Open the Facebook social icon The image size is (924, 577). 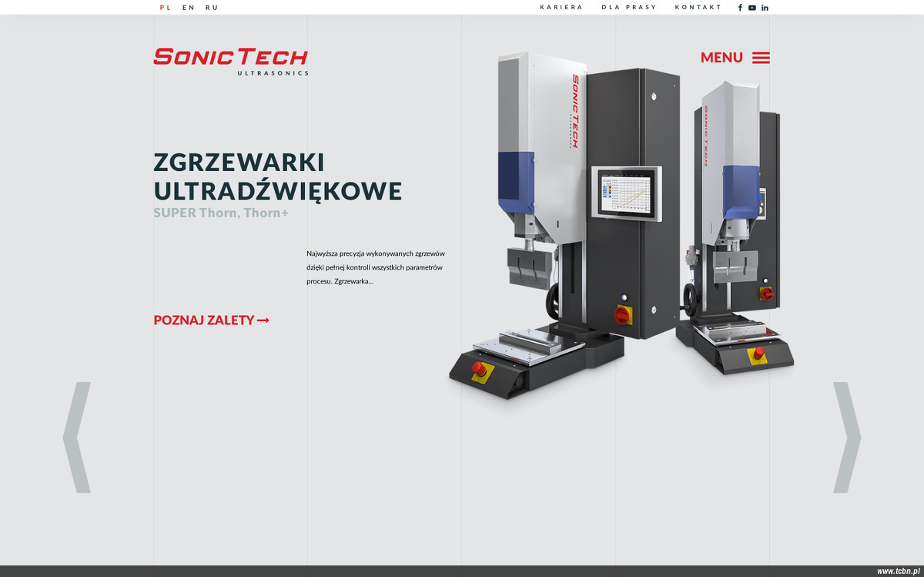click(740, 8)
